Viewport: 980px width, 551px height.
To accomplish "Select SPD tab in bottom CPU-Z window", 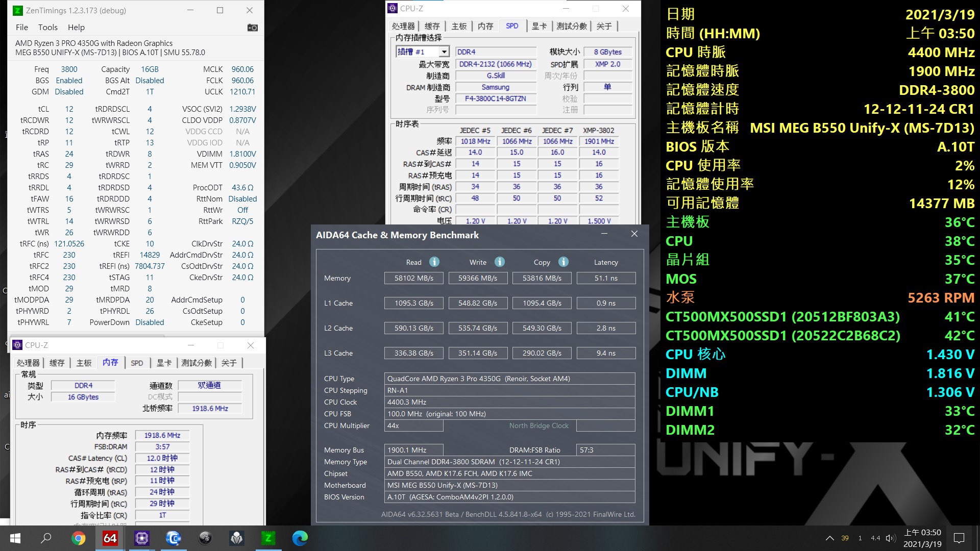I will click(137, 363).
